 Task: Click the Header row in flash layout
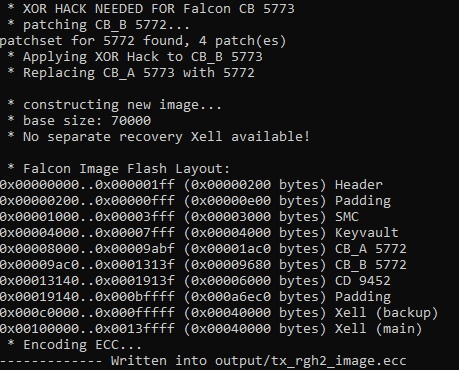(191, 184)
